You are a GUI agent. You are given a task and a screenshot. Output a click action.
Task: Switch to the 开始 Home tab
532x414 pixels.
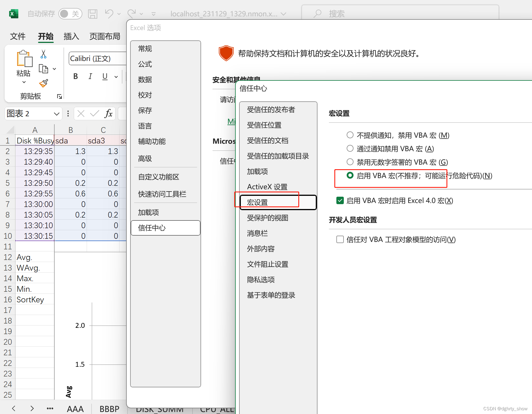[x=46, y=36]
